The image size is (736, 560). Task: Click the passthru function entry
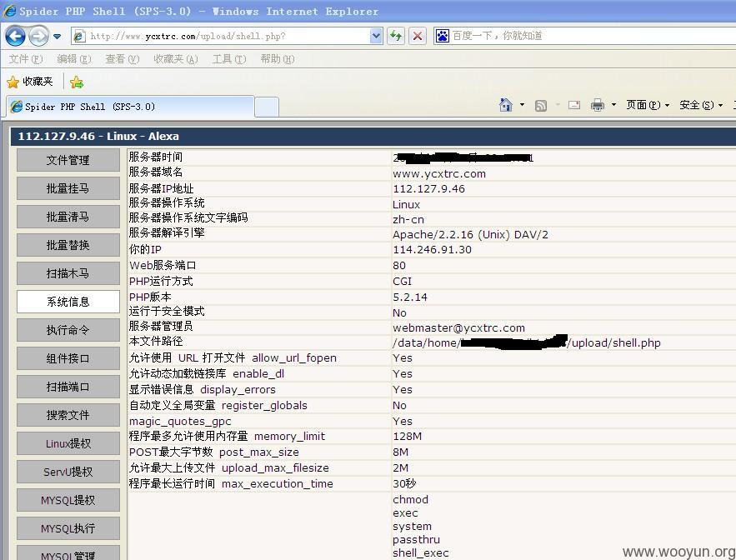[x=416, y=540]
